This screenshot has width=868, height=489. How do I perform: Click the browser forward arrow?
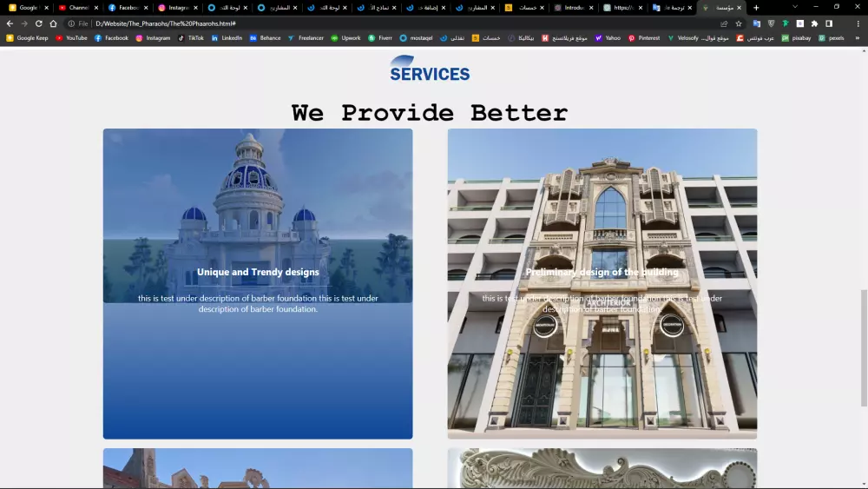pos(24,23)
